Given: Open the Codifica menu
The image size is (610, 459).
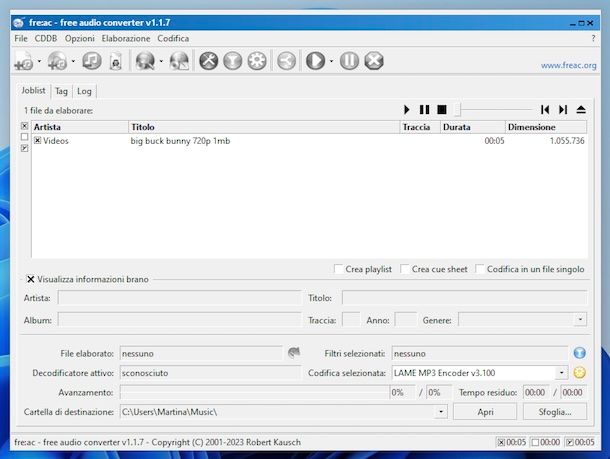Looking at the screenshot, I should (173, 39).
